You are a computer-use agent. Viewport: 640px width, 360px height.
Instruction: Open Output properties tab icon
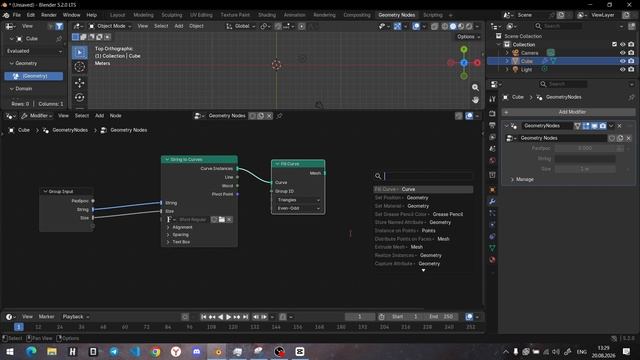492,125
